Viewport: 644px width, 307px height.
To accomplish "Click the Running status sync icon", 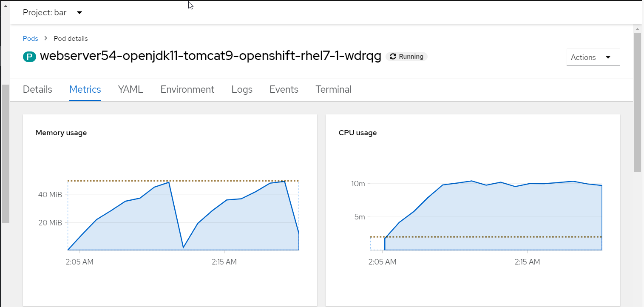I will click(393, 57).
